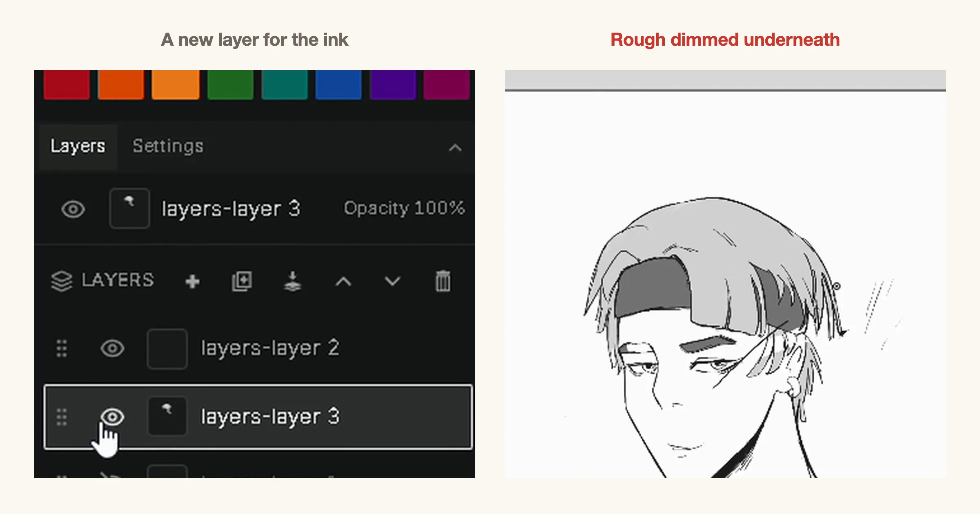Grab drag handle of layers-layer 2
Screen dimensions: 980x514
[62, 348]
